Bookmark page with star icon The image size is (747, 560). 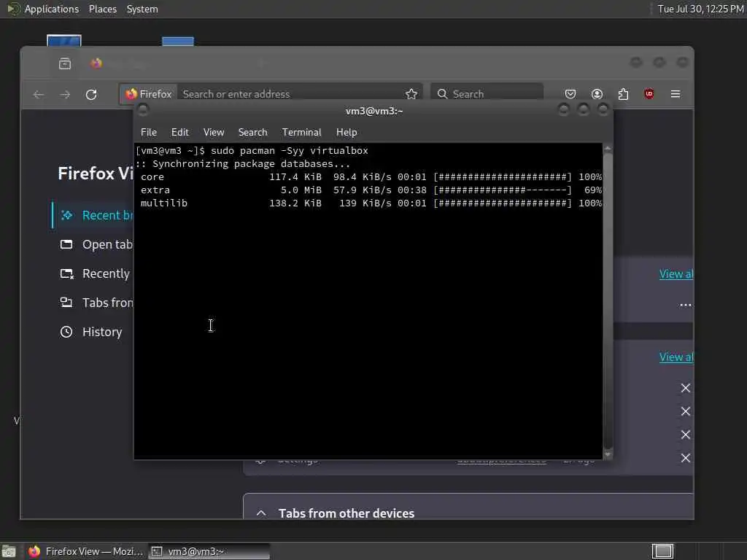point(411,94)
